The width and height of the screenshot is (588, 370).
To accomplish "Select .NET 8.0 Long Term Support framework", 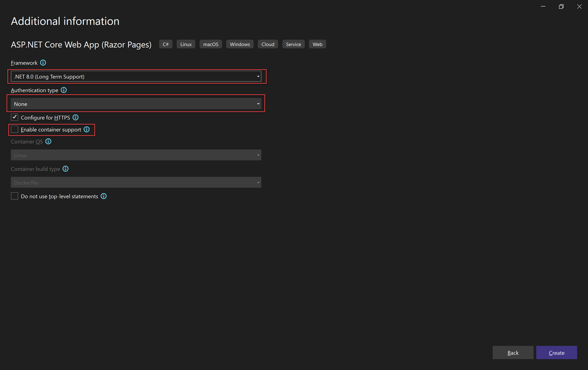I will pos(137,76).
